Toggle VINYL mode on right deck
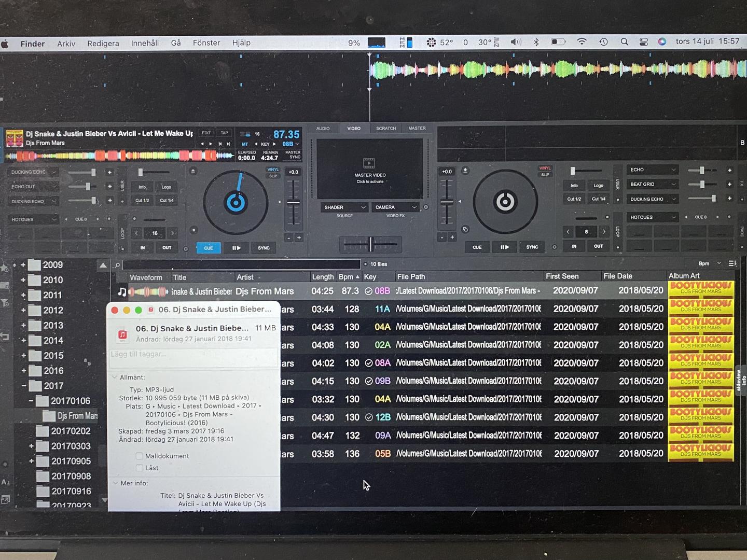 pos(545,168)
